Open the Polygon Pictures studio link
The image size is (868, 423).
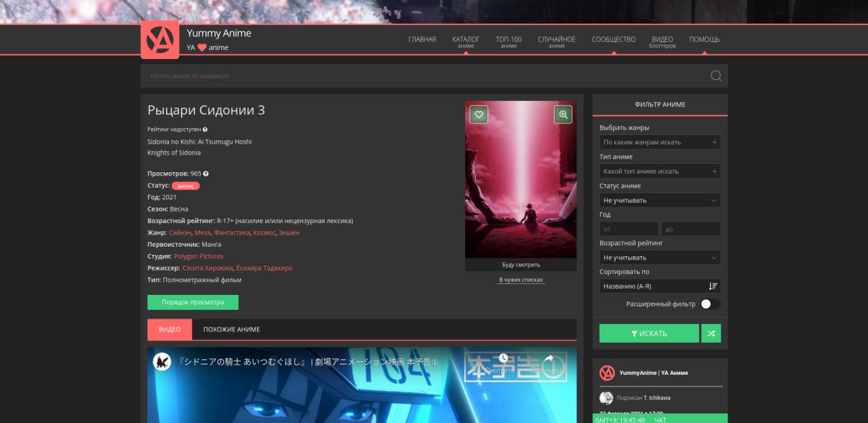tap(199, 256)
